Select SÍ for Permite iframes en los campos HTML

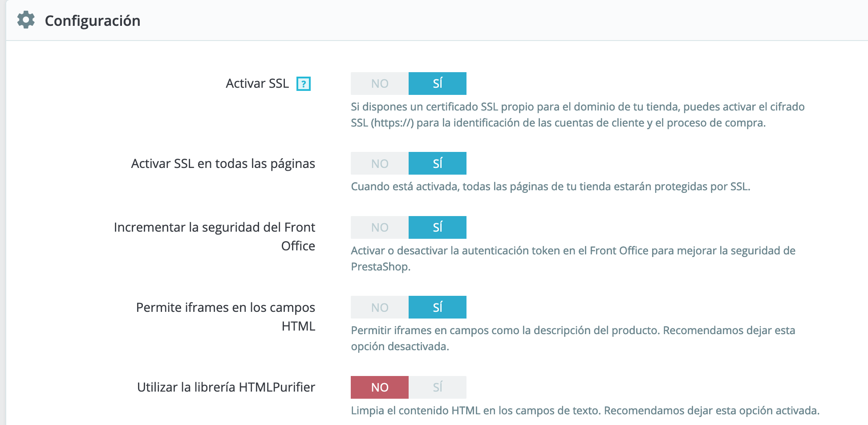click(x=438, y=307)
